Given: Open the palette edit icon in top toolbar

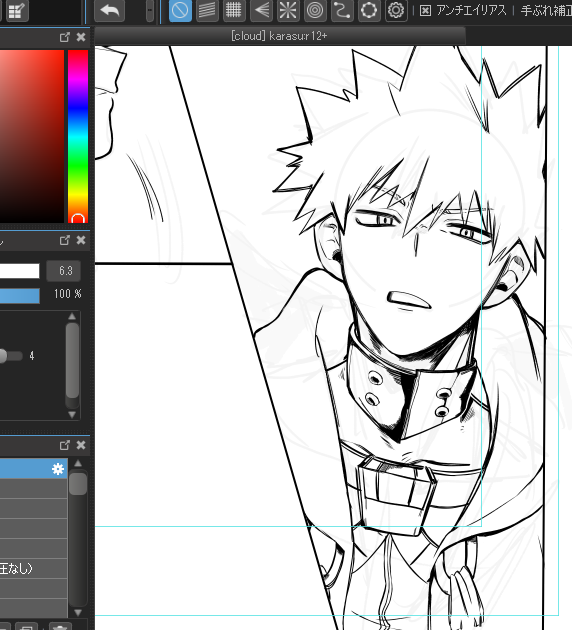Looking at the screenshot, I should [16, 11].
